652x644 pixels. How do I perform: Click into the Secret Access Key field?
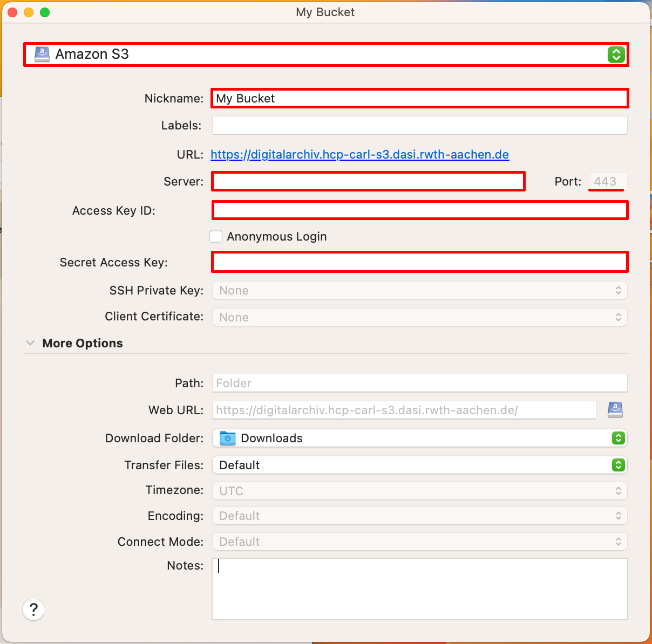click(x=420, y=262)
